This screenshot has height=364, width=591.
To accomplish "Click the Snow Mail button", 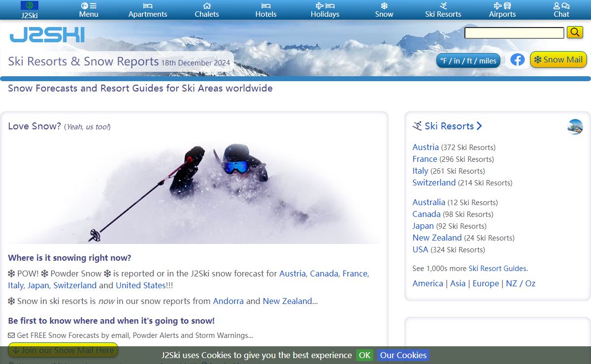I will (x=558, y=60).
